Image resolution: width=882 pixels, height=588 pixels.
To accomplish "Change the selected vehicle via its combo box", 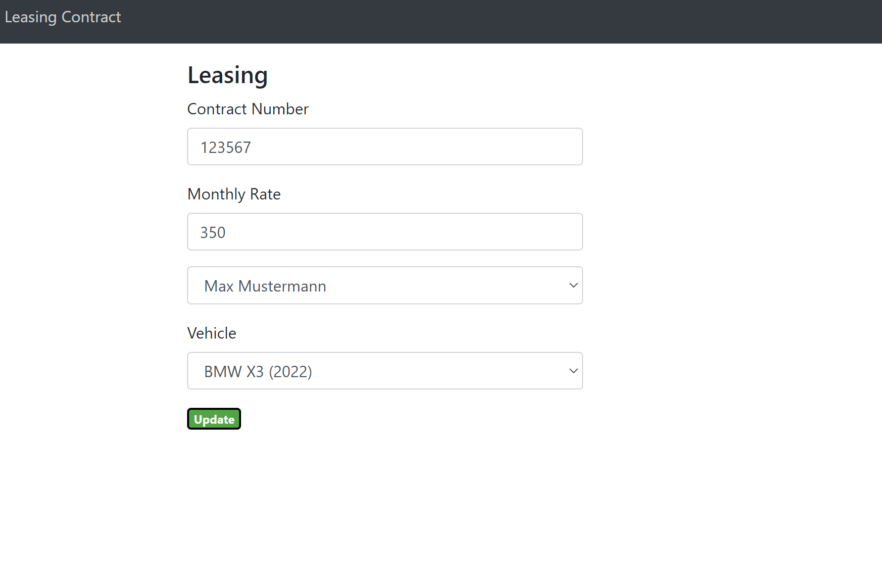I will click(x=385, y=371).
